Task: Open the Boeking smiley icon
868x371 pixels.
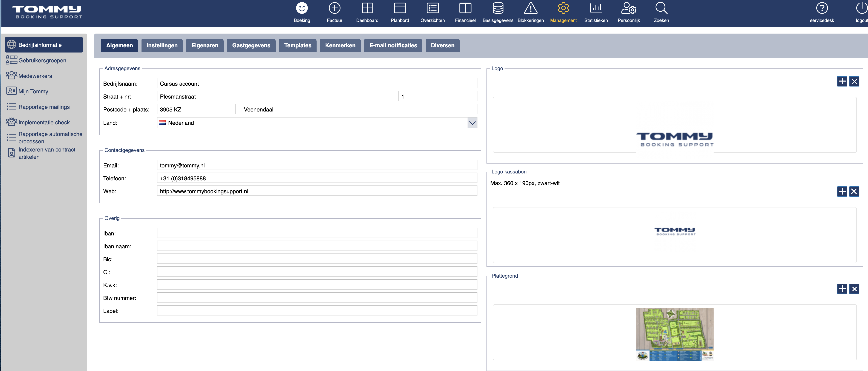Action: [x=302, y=8]
